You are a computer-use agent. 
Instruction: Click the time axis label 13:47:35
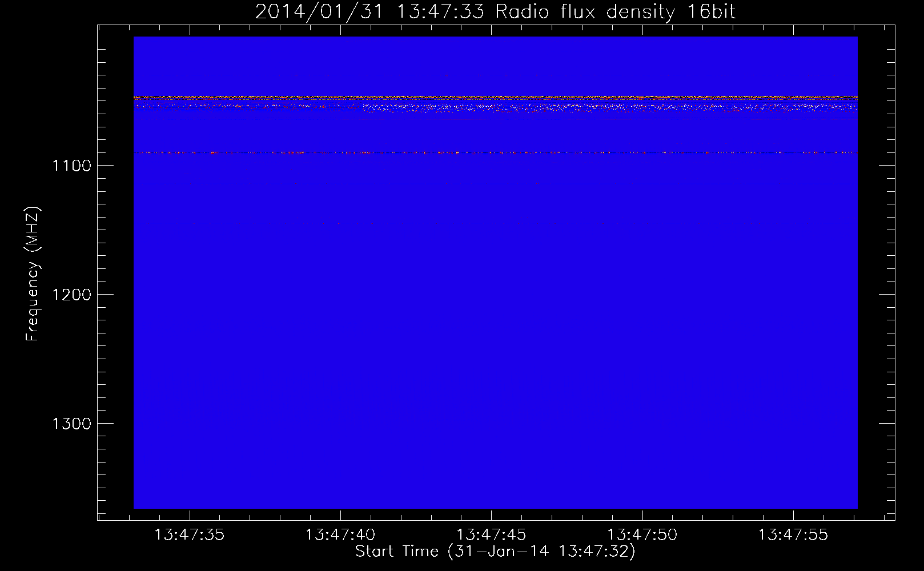click(x=190, y=535)
